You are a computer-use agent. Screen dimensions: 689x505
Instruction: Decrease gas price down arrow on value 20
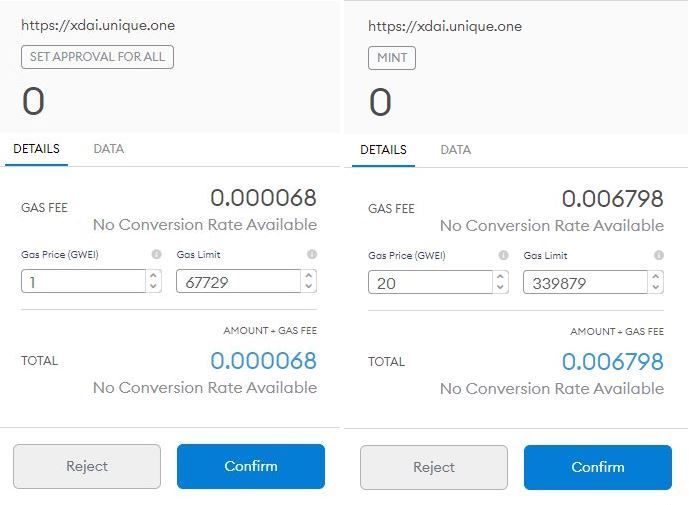pos(500,287)
